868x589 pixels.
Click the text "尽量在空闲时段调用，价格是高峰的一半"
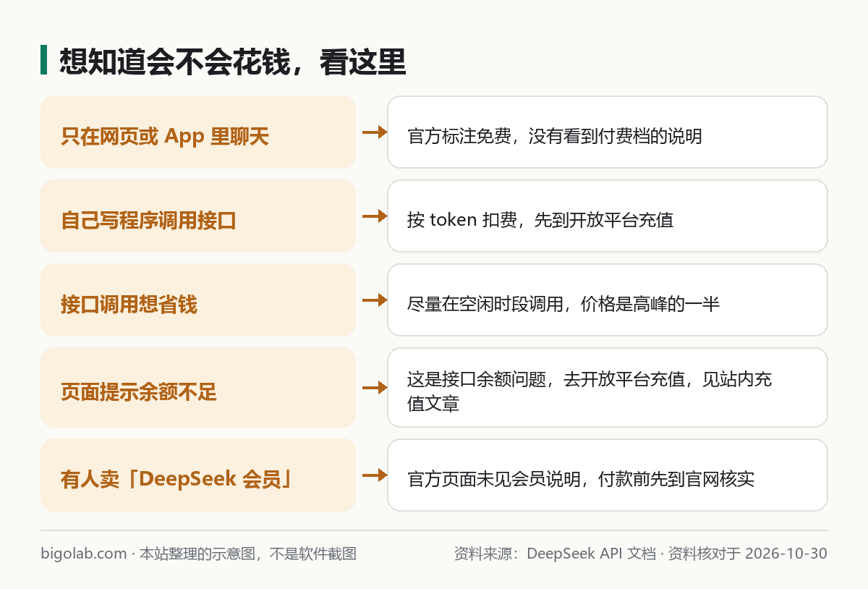[x=563, y=304]
